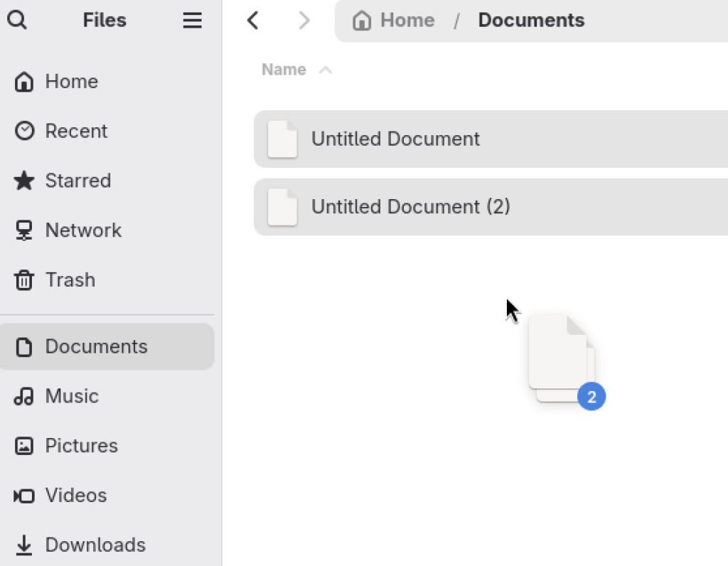Click the Starred star icon
This screenshot has width=728, height=566.
pos(24,181)
